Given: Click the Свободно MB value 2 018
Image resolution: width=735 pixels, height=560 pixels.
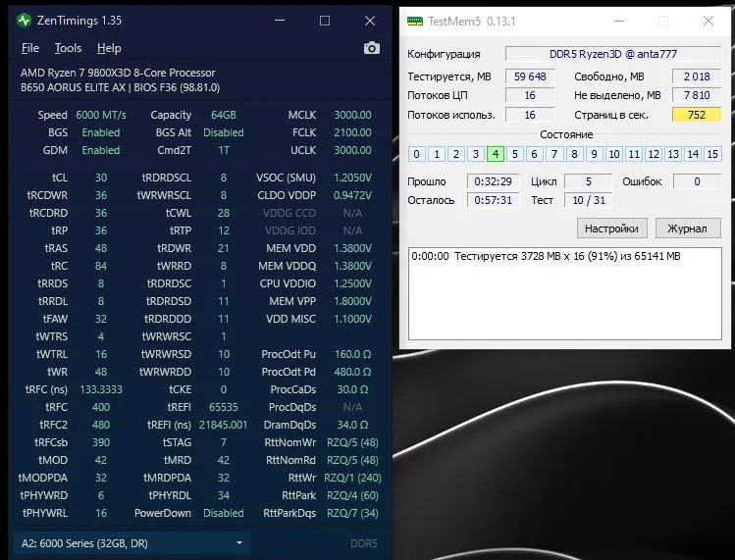Looking at the screenshot, I should [x=697, y=76].
